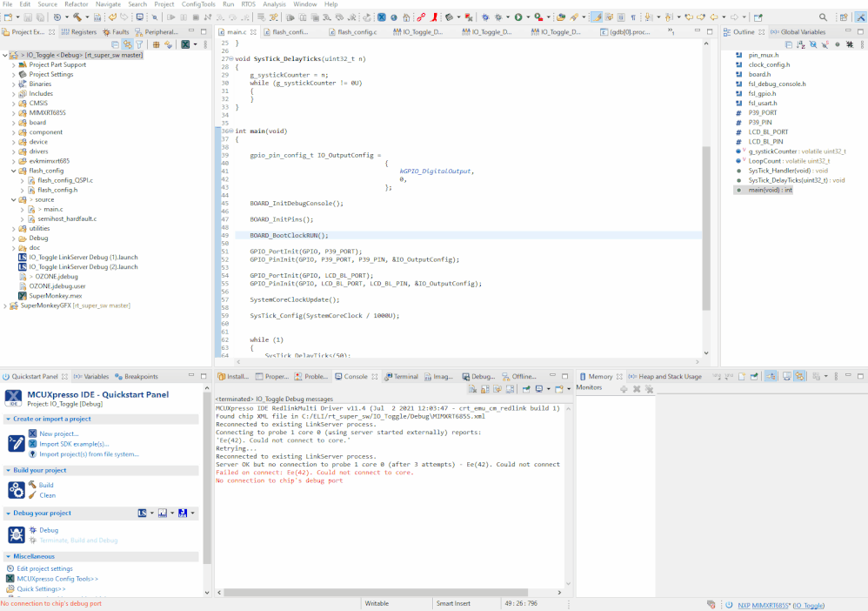Click the console horizontal scrollbar
The width and height of the screenshot is (868, 611).
click(376, 592)
